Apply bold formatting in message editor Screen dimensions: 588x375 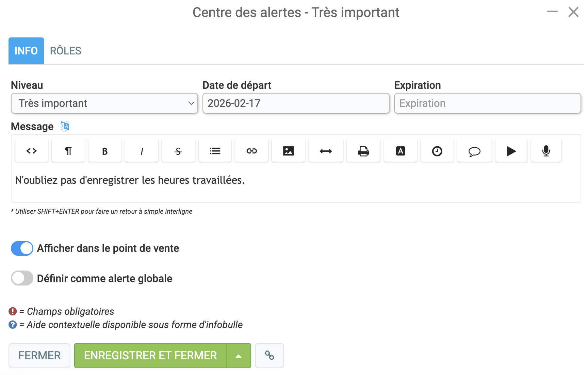(x=105, y=151)
